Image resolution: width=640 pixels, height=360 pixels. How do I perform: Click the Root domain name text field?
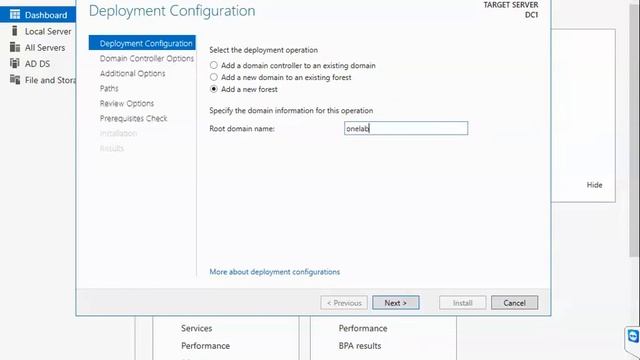(406, 128)
